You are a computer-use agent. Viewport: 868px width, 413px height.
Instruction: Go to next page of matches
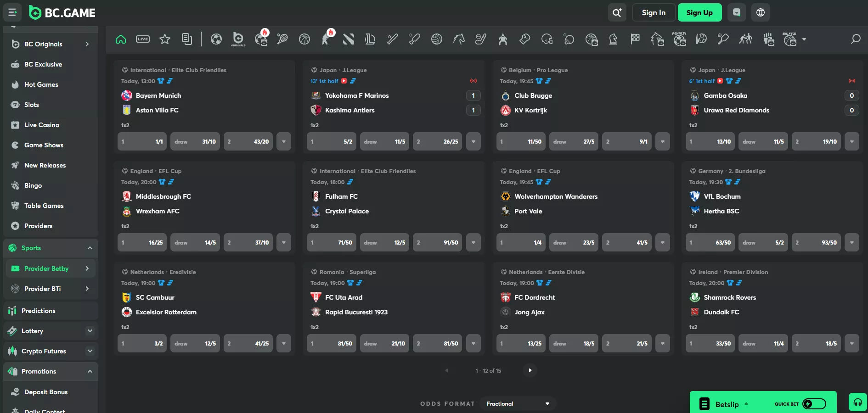pos(530,370)
